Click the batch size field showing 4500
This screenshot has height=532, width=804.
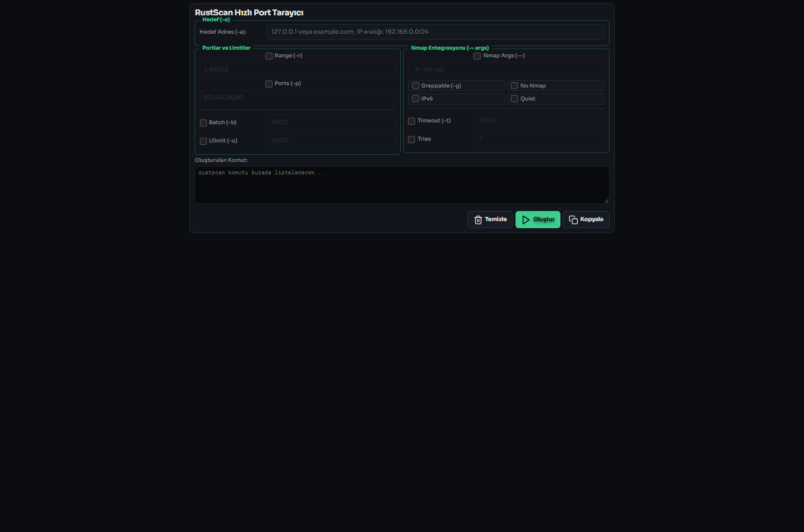[331, 122]
